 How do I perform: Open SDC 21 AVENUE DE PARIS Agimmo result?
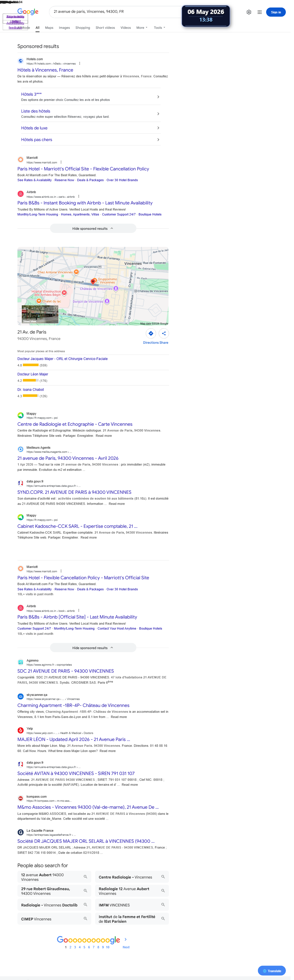point(65,671)
